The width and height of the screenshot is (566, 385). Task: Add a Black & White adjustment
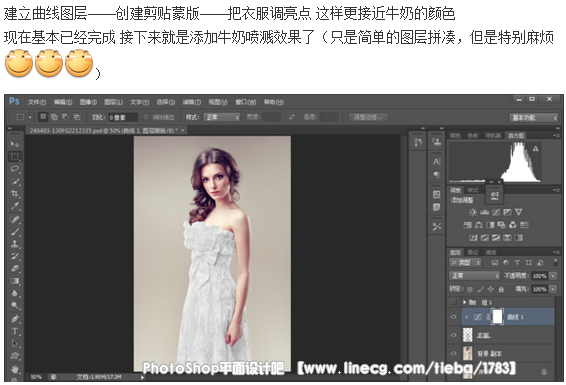tap(490, 225)
